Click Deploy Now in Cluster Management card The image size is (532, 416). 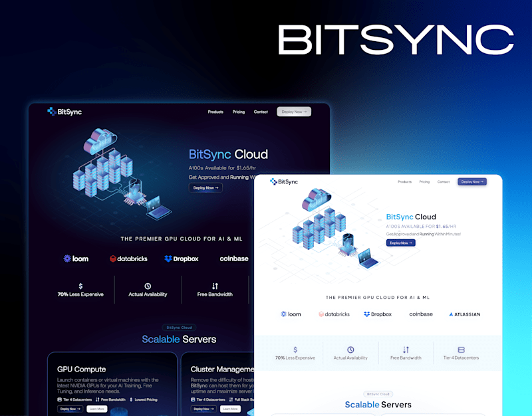203,409
